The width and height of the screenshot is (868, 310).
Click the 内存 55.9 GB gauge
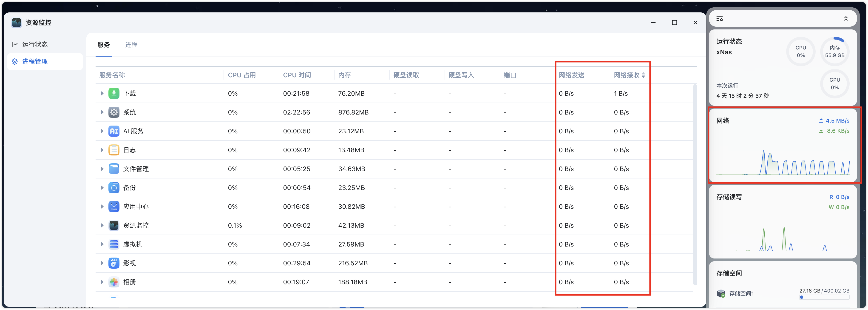(835, 52)
